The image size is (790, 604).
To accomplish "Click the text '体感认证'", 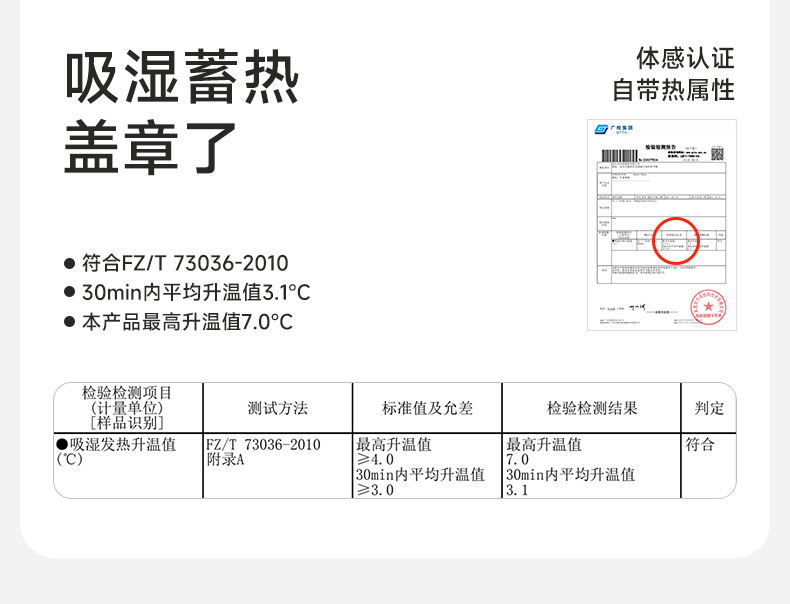I will (685, 58).
